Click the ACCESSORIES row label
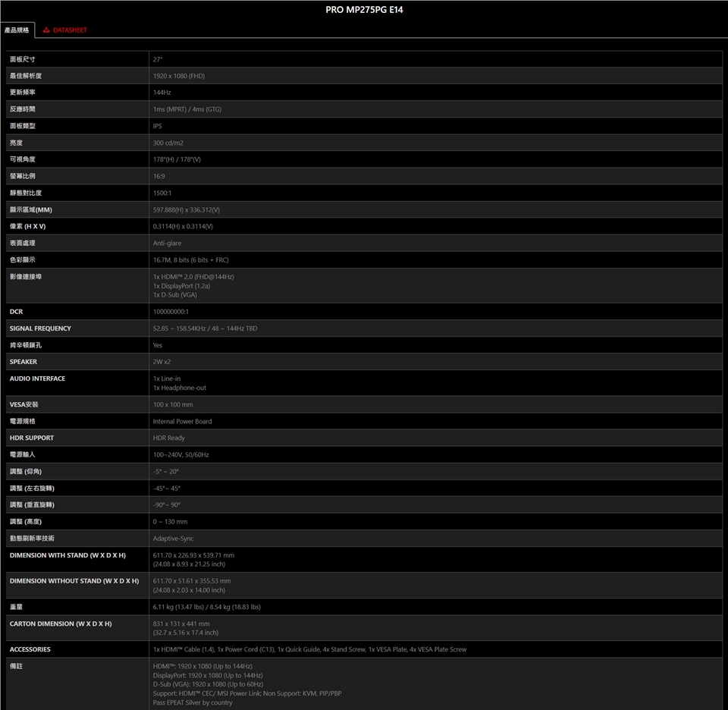This screenshot has width=728, height=710. pos(30,649)
